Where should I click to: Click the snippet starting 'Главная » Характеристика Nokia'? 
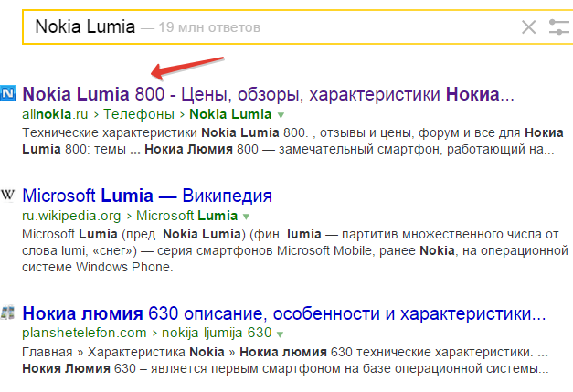pos(285,360)
